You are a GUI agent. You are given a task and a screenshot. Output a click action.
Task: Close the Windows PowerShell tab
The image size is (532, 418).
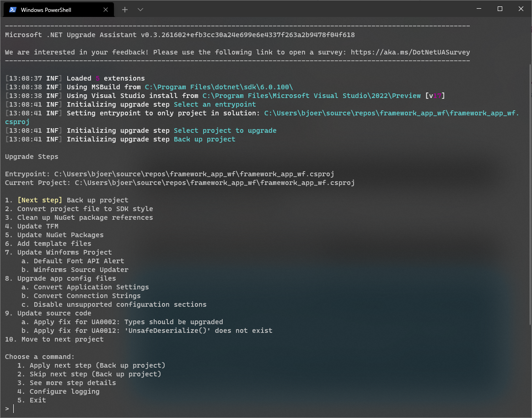point(106,10)
